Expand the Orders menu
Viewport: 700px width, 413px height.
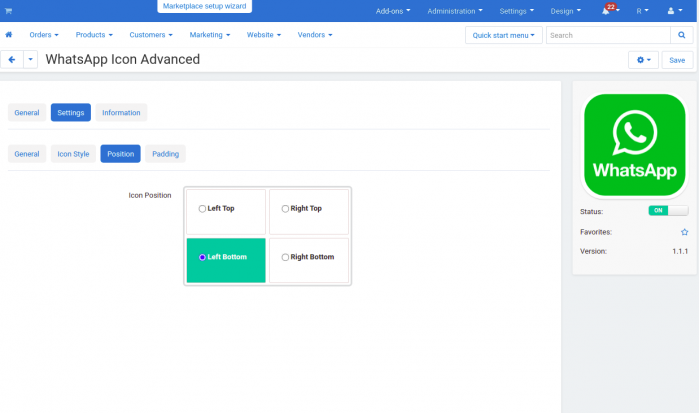pyautogui.click(x=44, y=34)
